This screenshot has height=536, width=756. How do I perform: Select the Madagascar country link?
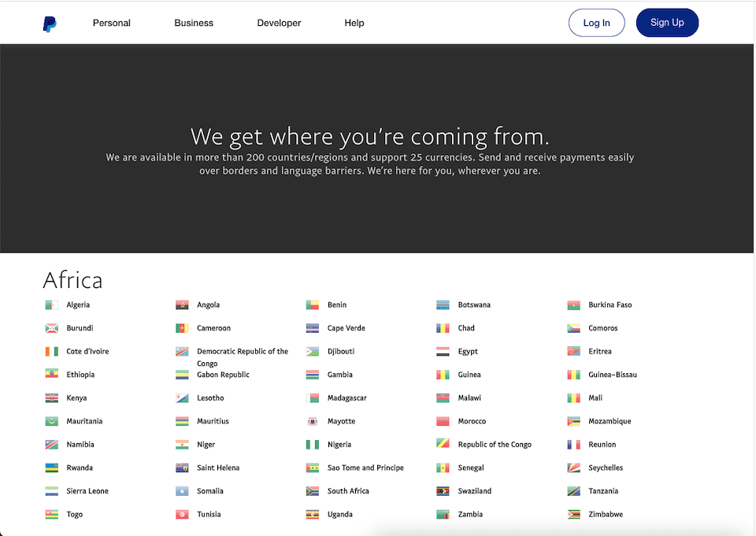point(345,397)
